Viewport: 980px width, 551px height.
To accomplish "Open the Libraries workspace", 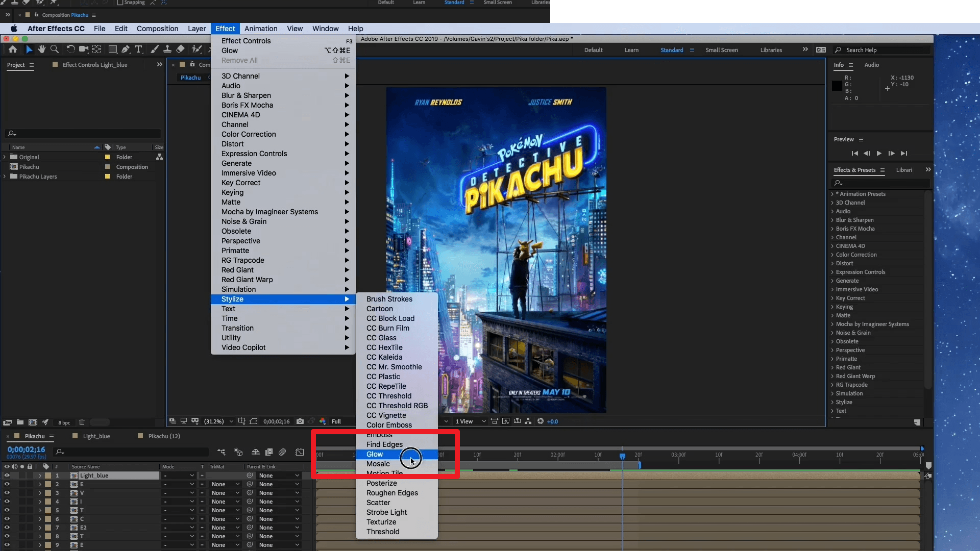I will coord(771,50).
